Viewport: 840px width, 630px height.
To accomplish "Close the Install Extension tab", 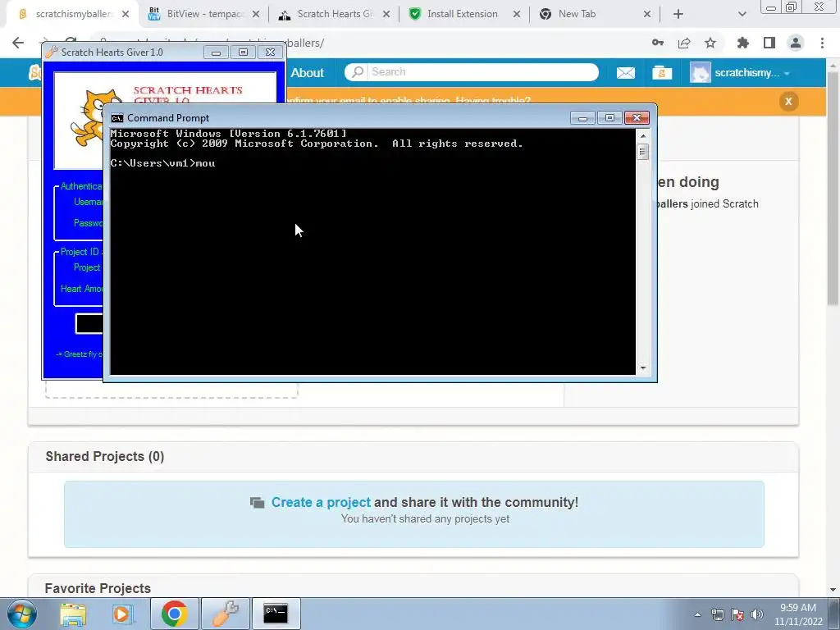I will coord(517,15).
